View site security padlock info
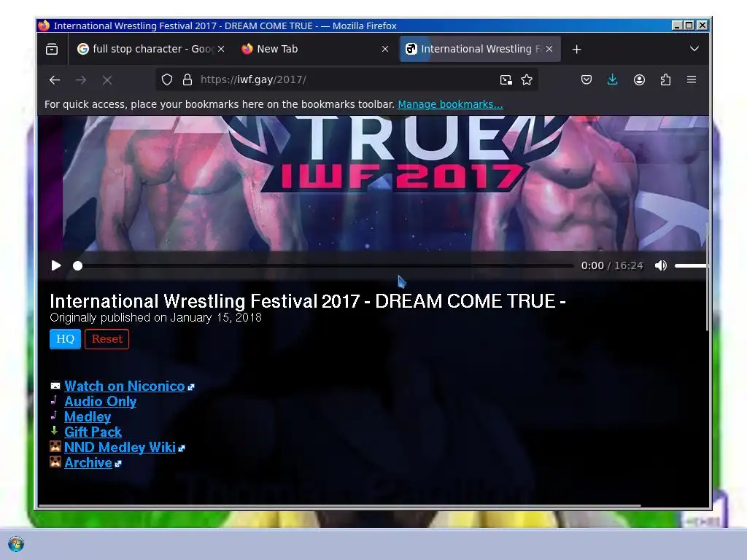The height and width of the screenshot is (560, 747). point(187,79)
